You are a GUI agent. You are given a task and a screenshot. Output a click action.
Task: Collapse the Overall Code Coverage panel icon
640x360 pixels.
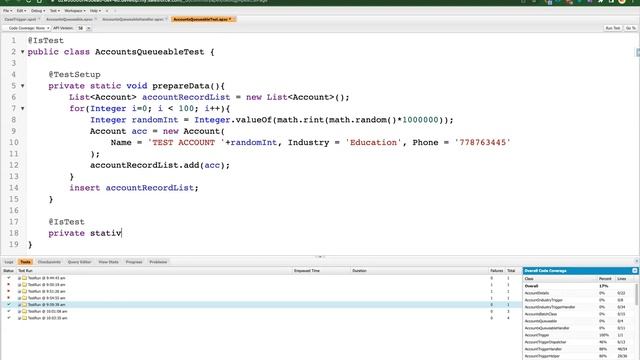[x=635, y=271]
